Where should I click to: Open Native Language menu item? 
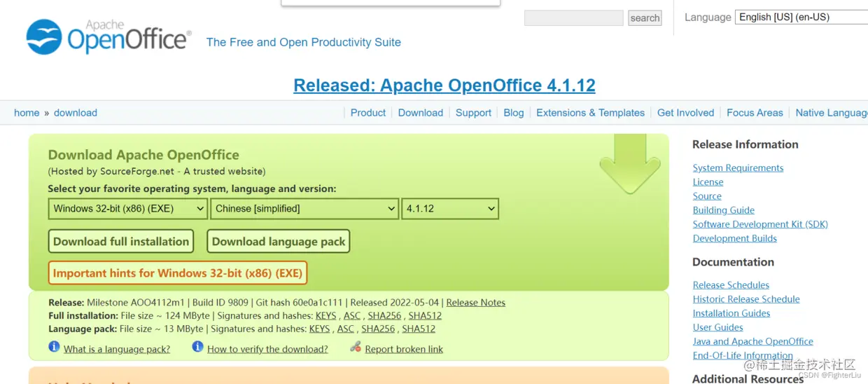click(832, 113)
